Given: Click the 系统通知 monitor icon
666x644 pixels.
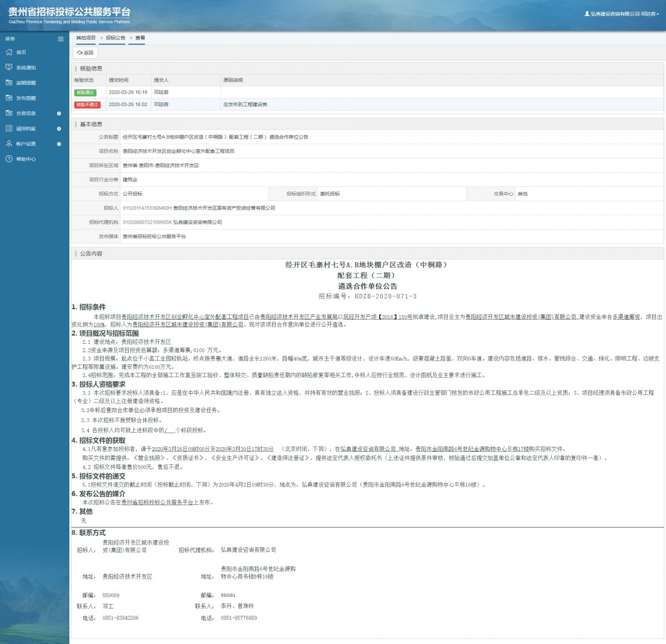Looking at the screenshot, I should (x=9, y=67).
